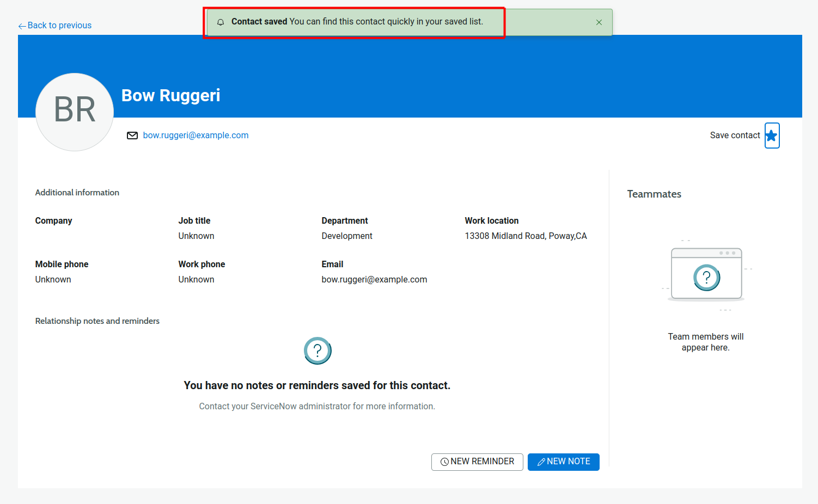
Task: Click the Teammates panel heading
Action: click(654, 194)
